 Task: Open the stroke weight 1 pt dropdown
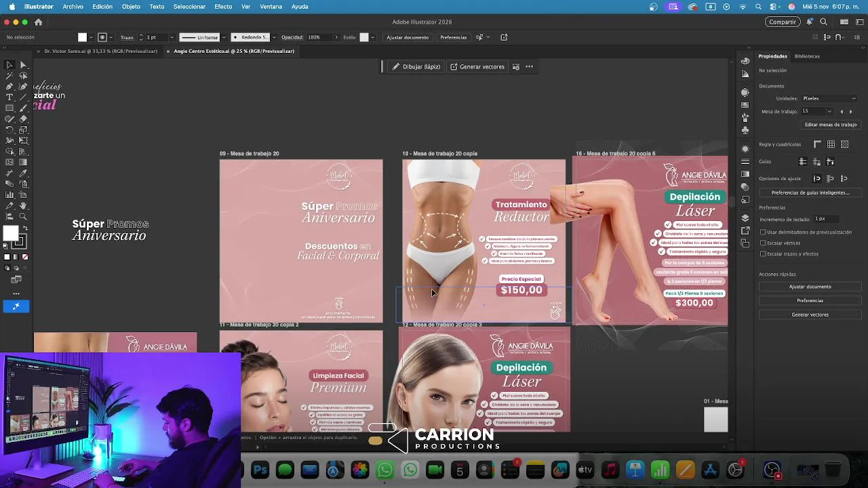(172, 37)
